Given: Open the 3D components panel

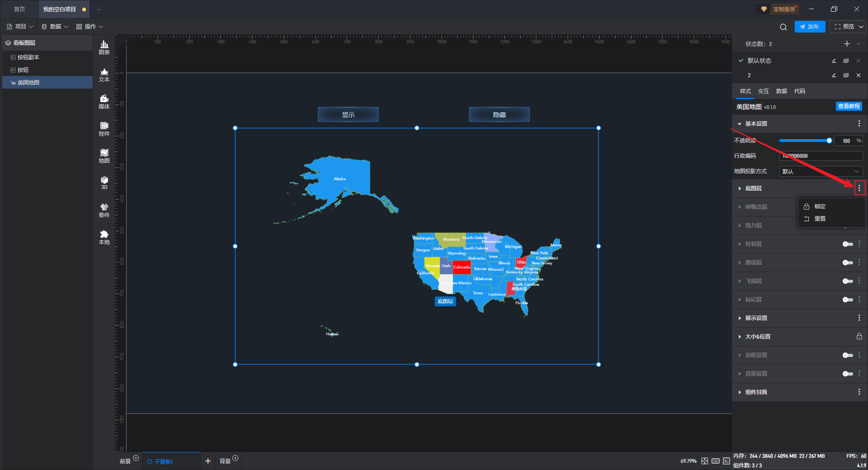Looking at the screenshot, I should click(x=104, y=183).
